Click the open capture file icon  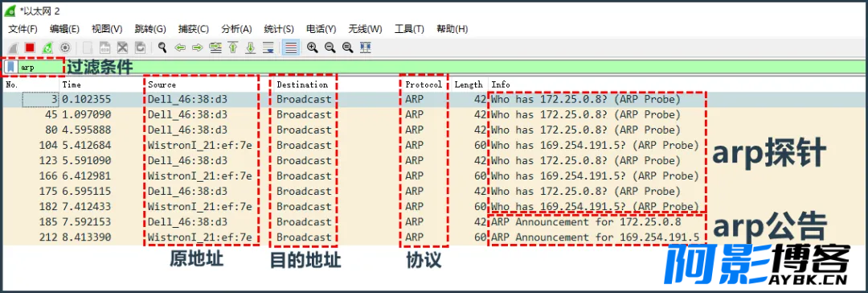click(88, 47)
